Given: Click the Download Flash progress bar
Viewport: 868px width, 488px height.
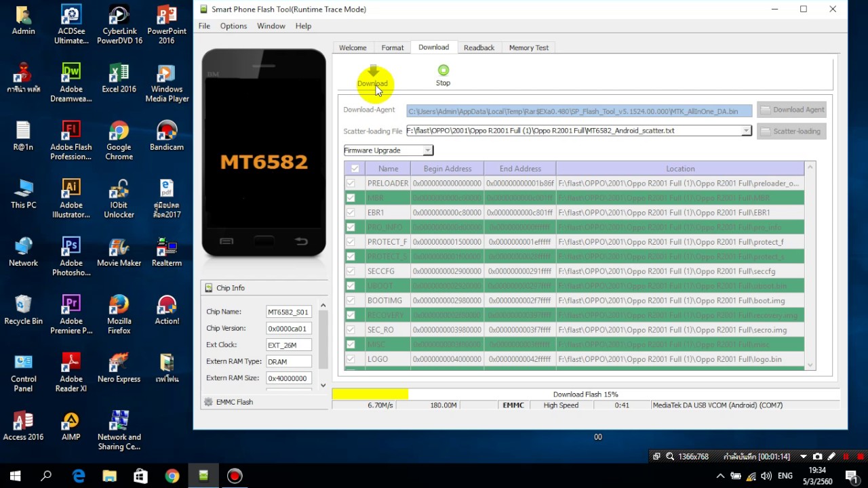Looking at the screenshot, I should pos(586,394).
